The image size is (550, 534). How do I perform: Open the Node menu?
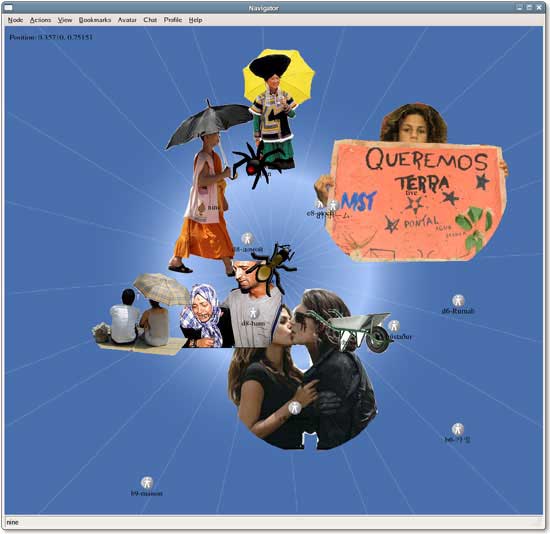click(15, 20)
